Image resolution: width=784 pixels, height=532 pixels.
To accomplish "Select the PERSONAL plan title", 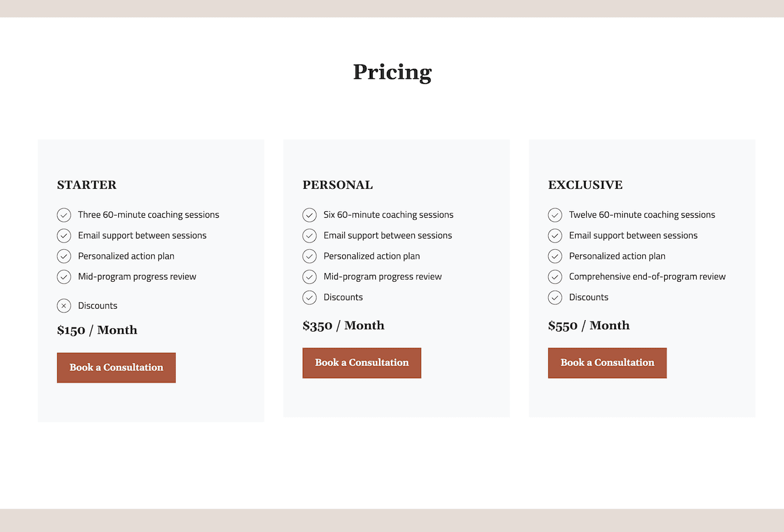I will 338,185.
